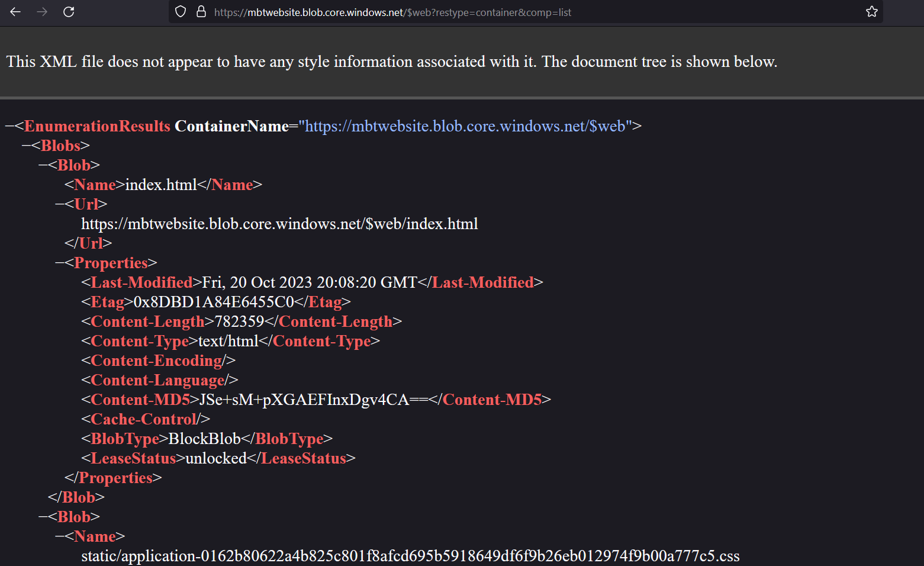The image size is (924, 566).
Task: Toggle tracking protection via the shield icon
Action: point(179,12)
